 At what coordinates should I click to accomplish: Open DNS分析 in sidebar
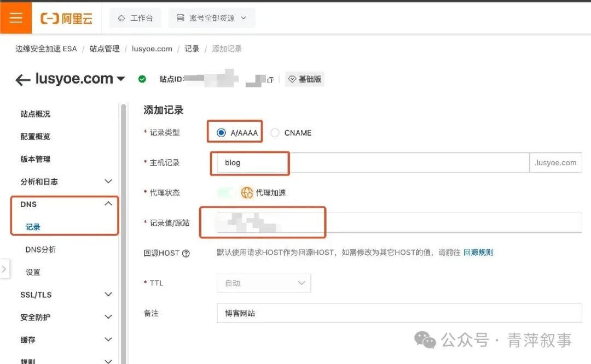(x=40, y=250)
